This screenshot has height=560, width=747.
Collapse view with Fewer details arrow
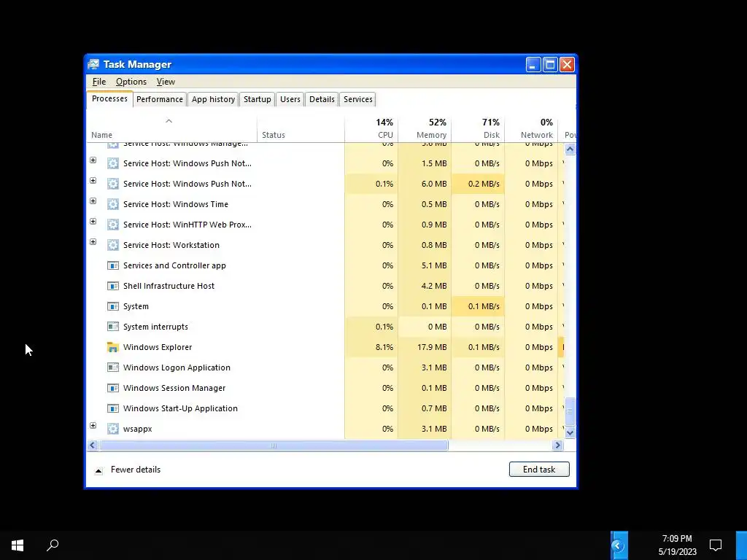point(98,471)
